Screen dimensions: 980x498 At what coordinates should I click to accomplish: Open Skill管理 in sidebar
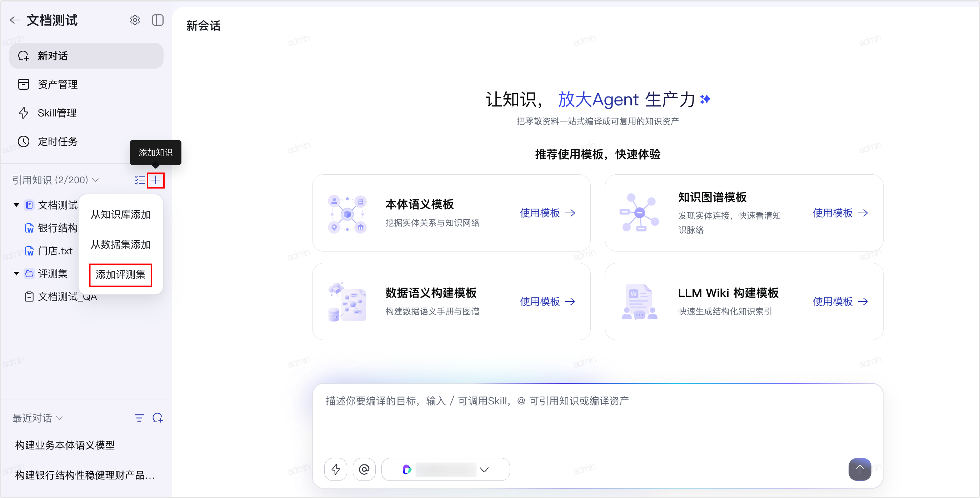(86, 113)
